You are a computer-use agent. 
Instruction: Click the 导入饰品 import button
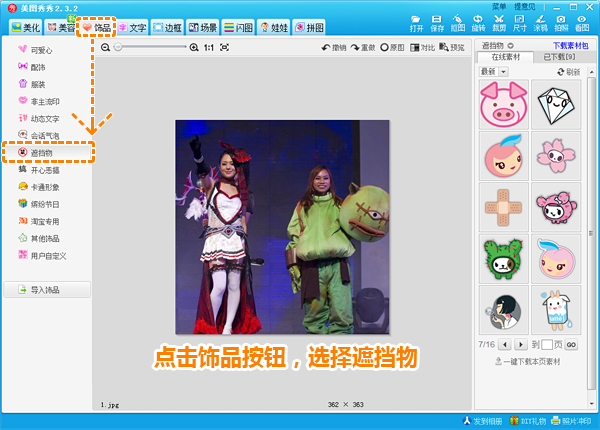pos(48,290)
